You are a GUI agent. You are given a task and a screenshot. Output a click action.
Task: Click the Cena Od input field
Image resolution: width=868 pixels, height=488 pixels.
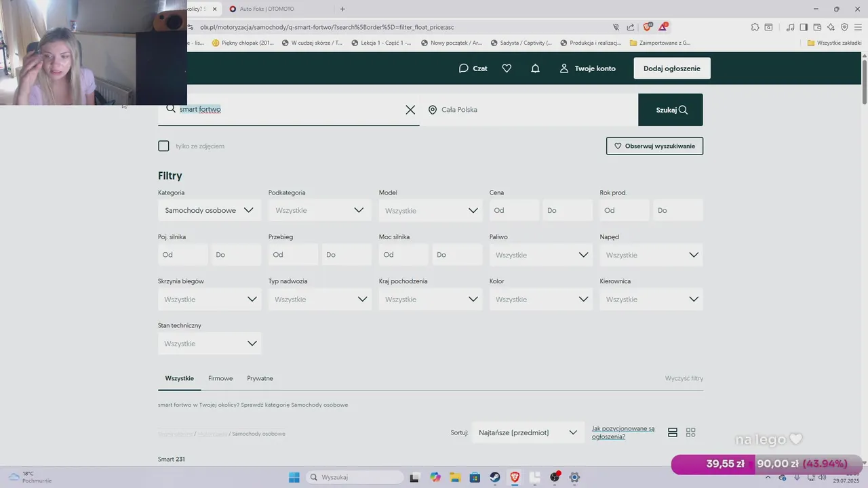[x=515, y=210]
